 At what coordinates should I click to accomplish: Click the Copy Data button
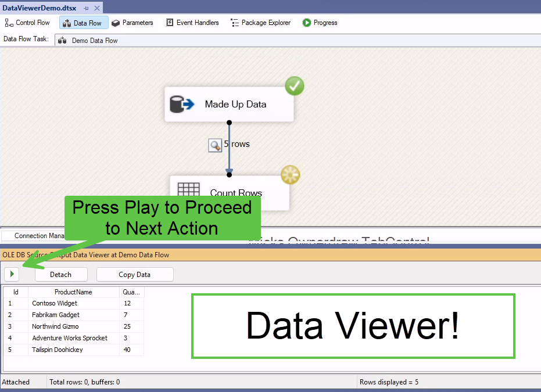135,275
